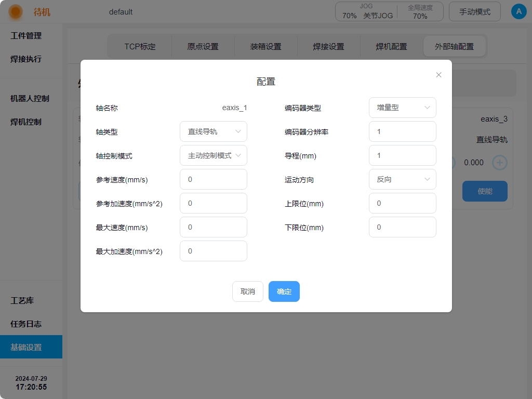
Task: Change 运动方向 dropdown selection
Action: point(403,179)
